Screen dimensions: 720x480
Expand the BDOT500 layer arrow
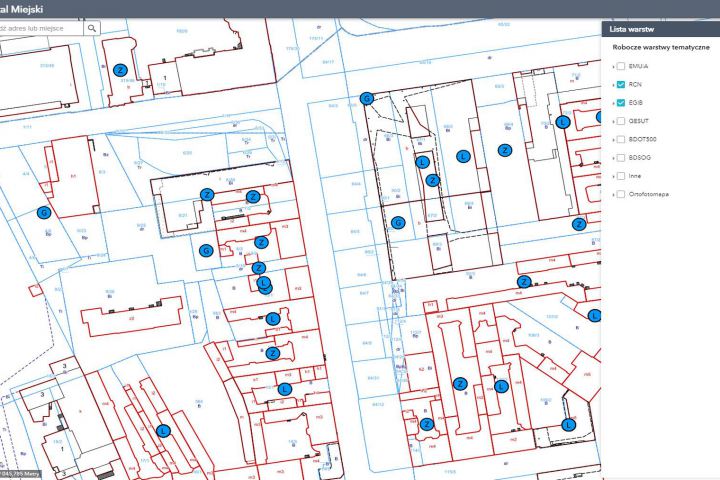(x=613, y=140)
